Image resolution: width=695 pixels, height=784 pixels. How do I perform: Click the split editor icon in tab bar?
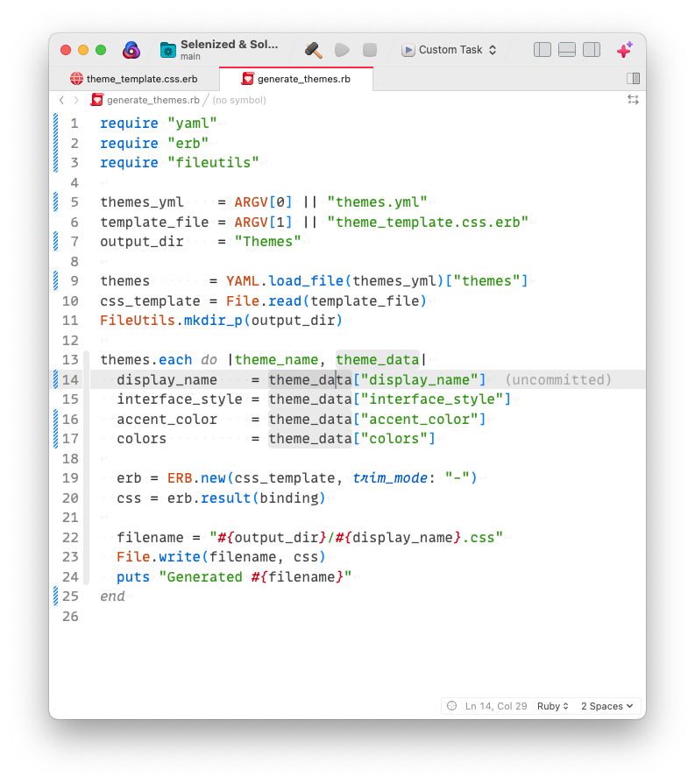click(x=633, y=79)
